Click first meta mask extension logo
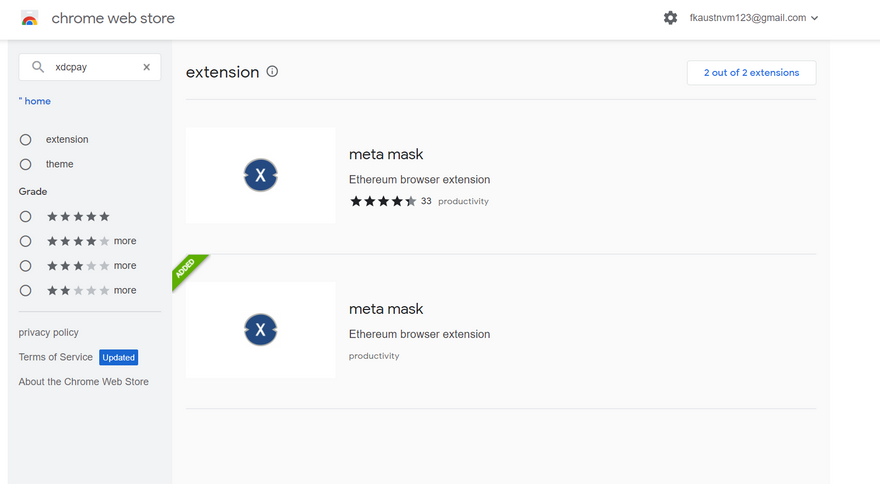 click(x=260, y=176)
